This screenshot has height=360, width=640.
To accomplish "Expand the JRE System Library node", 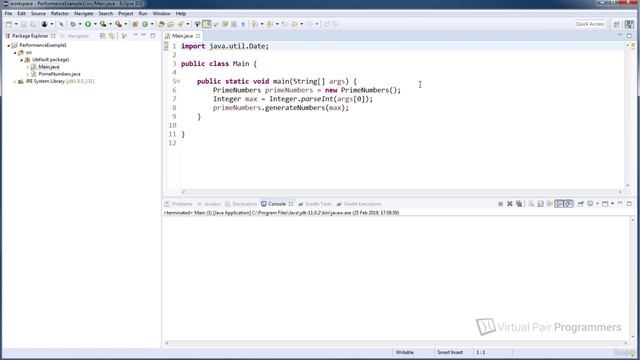I will coord(15,82).
